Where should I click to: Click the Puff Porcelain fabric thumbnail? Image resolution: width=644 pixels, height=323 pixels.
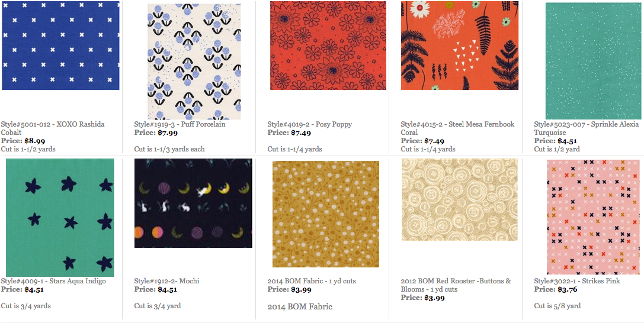[x=194, y=62]
